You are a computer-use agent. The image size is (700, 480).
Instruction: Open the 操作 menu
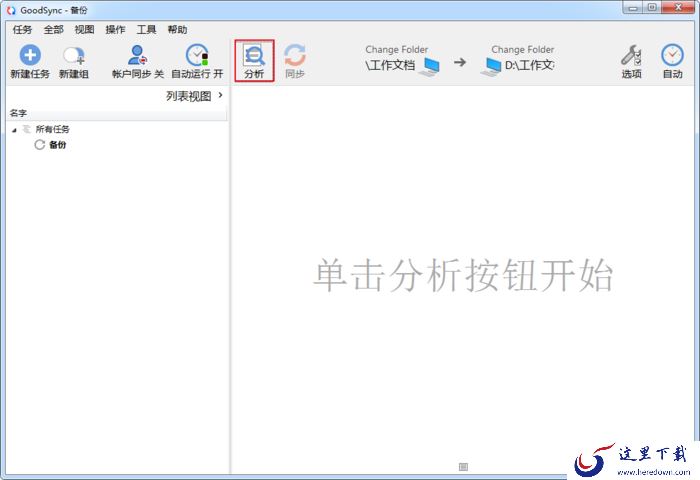pyautogui.click(x=115, y=30)
